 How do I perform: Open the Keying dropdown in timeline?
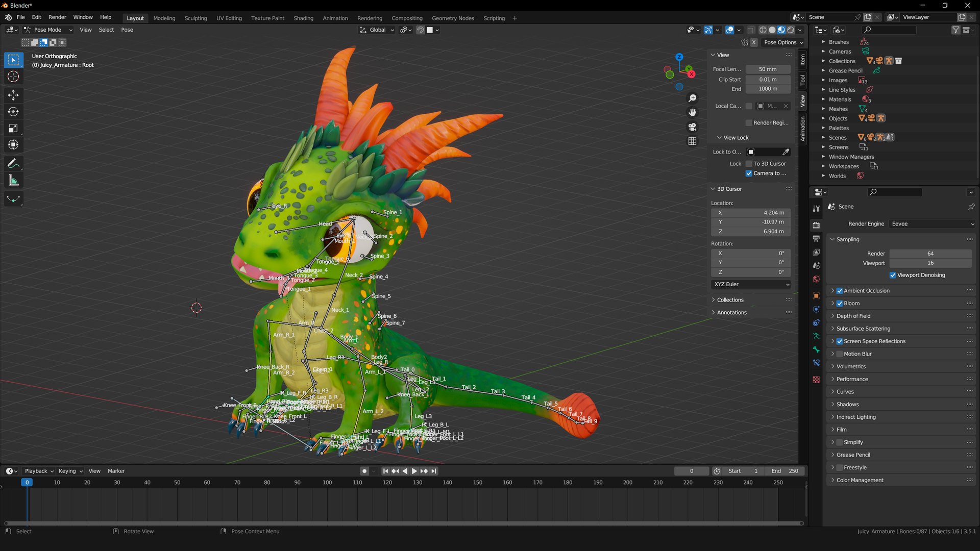(x=70, y=471)
